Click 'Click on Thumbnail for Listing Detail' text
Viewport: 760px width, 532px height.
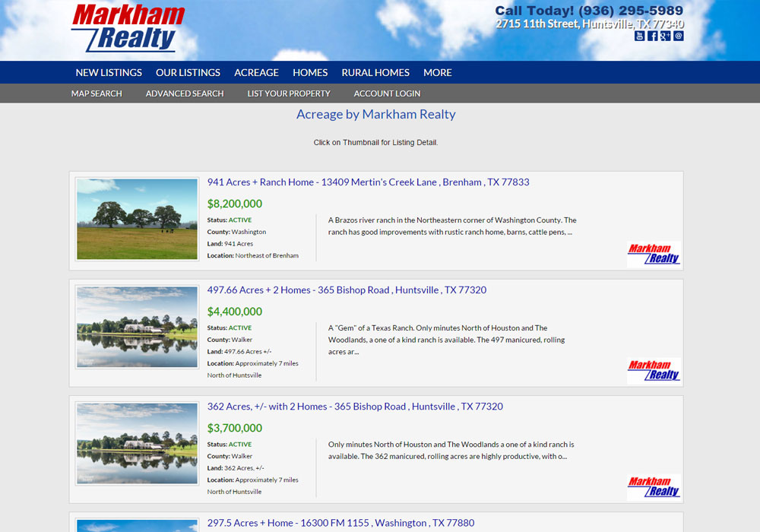(x=375, y=142)
